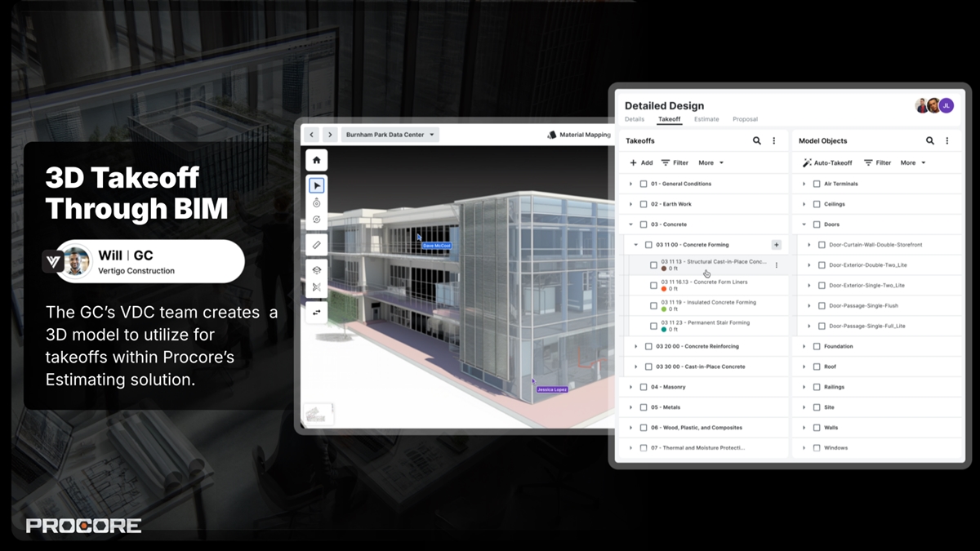
Task: Go back with the left chevron button
Action: 311,135
